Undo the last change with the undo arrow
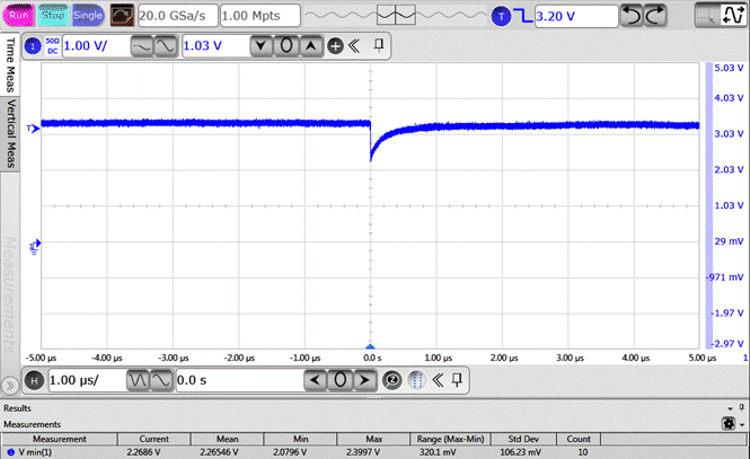This screenshot has width=750, height=459. (632, 16)
